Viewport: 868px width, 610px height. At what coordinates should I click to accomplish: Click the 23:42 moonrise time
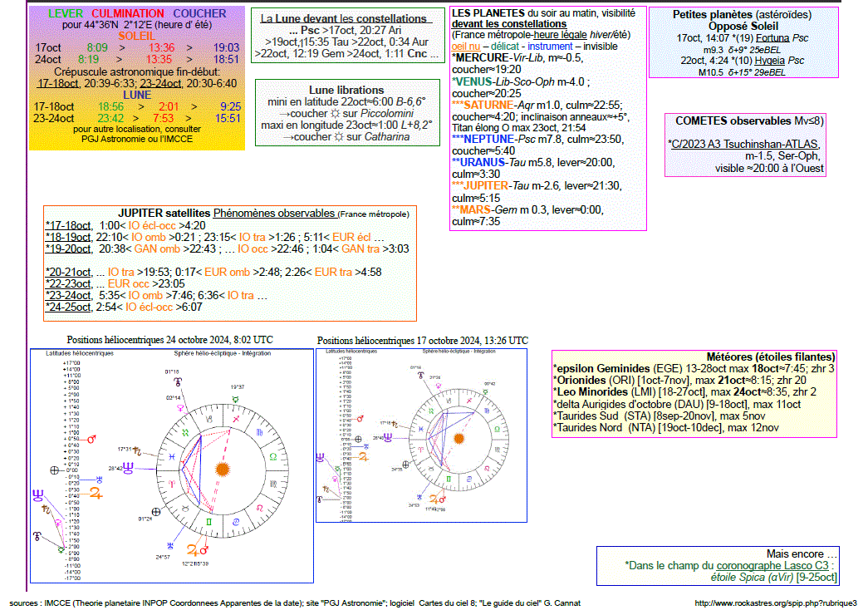[x=110, y=118]
